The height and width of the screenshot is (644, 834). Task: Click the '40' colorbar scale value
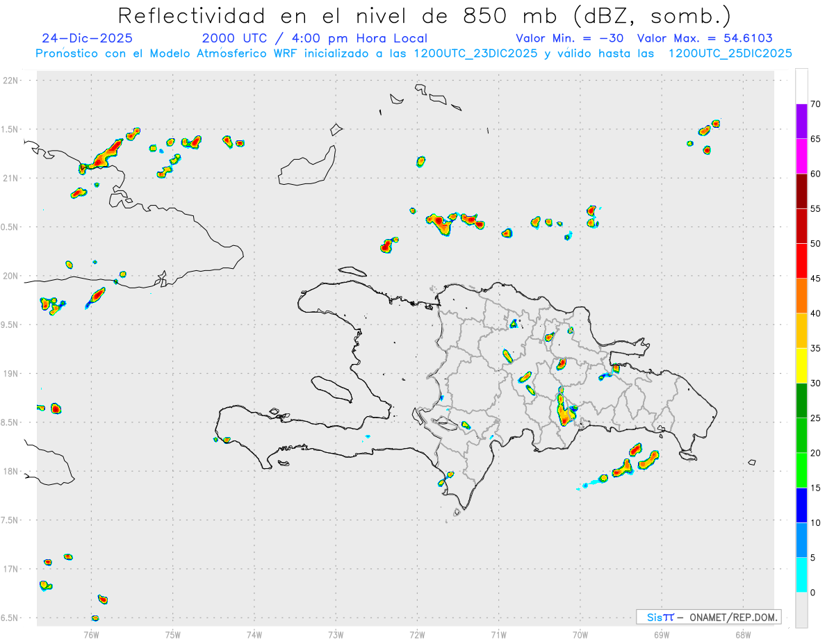point(815,313)
